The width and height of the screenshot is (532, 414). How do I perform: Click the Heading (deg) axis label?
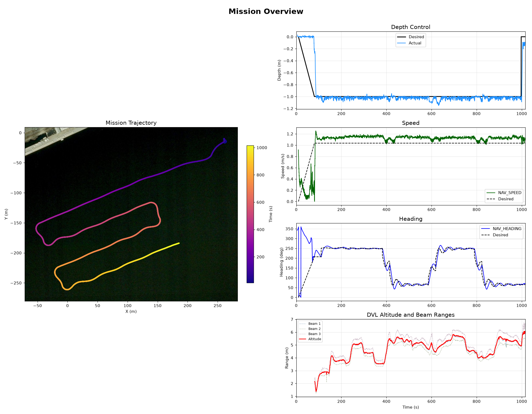281,262
